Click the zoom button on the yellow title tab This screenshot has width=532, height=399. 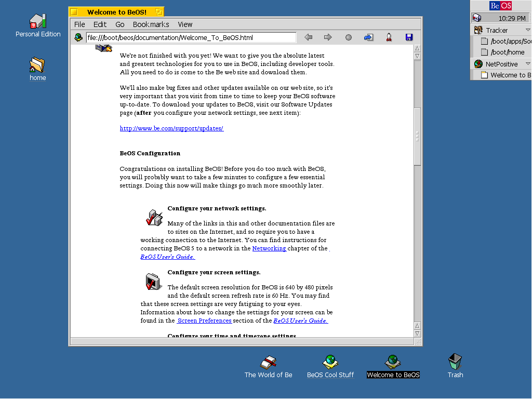158,12
